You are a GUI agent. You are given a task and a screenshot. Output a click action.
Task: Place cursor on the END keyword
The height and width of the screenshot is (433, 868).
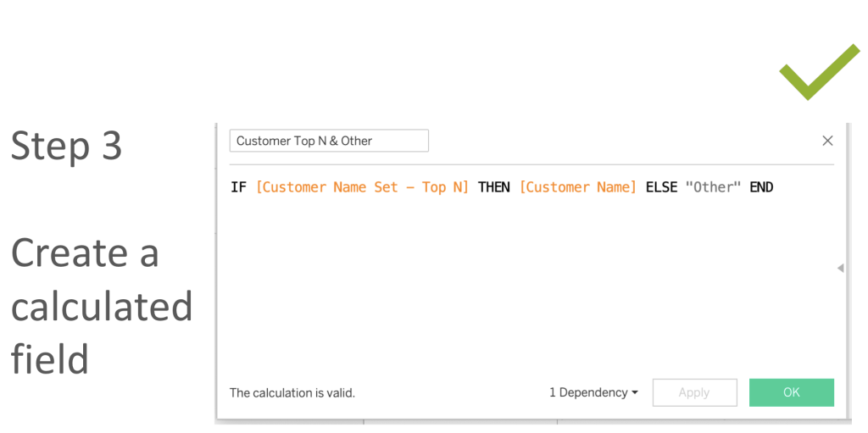[x=761, y=187]
